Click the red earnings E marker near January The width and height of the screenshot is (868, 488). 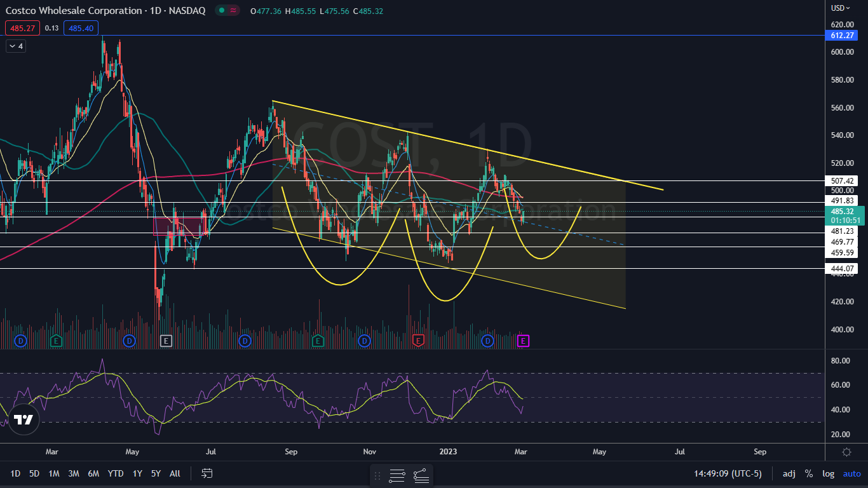[x=418, y=341]
